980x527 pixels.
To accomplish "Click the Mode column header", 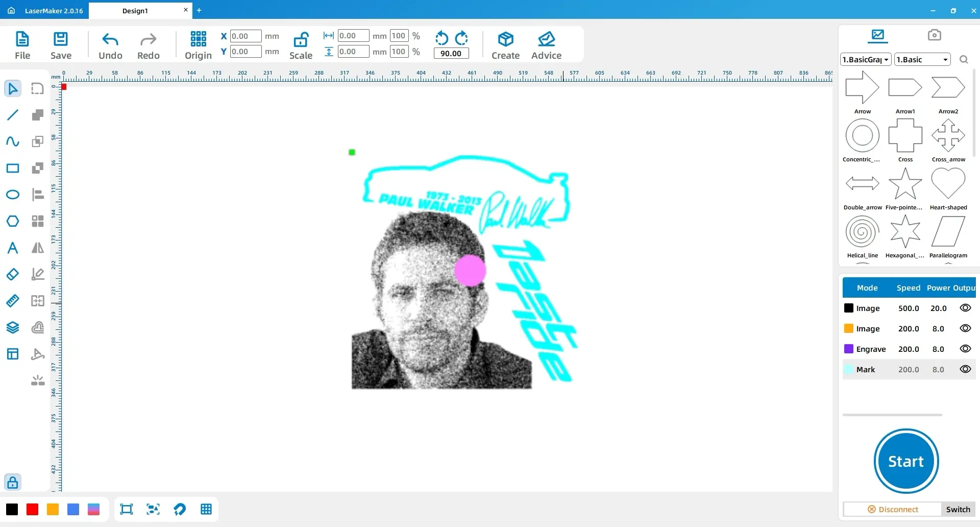I will click(867, 288).
